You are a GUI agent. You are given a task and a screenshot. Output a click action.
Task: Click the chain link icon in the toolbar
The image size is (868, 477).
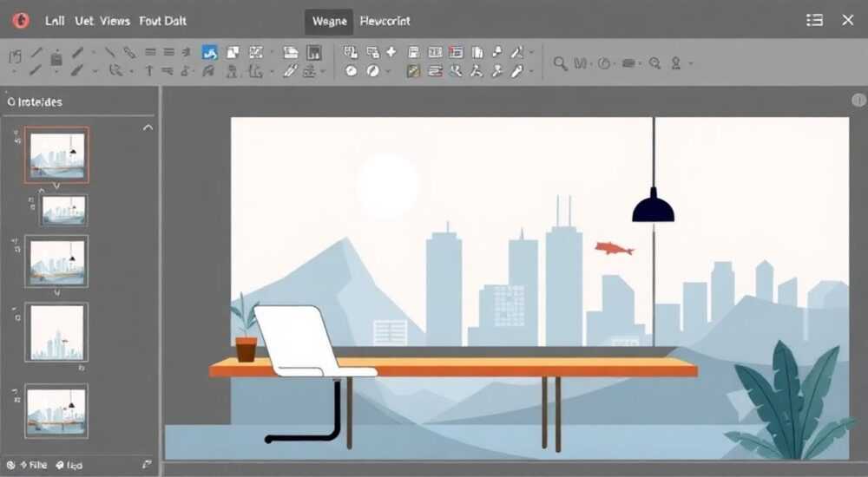pos(129,53)
